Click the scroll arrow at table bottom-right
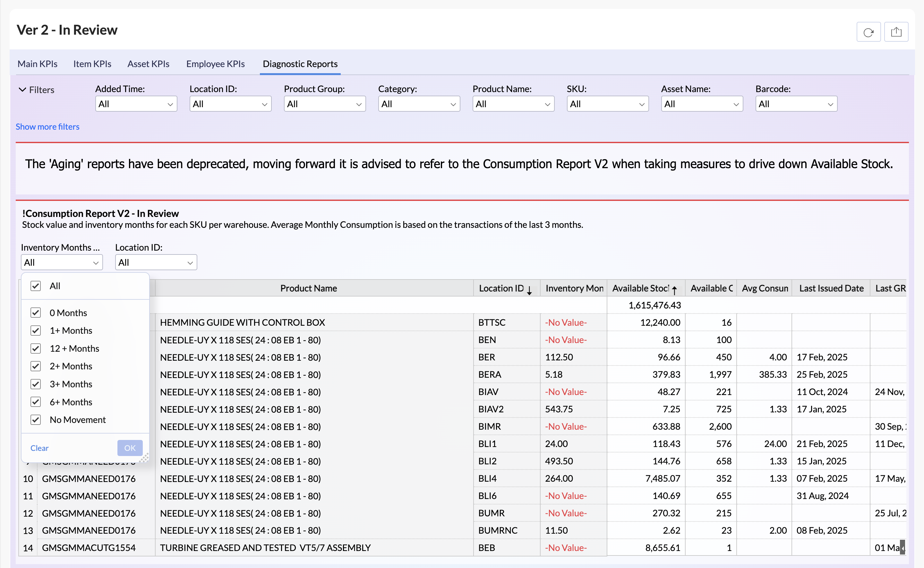The height and width of the screenshot is (568, 924). coord(902,547)
